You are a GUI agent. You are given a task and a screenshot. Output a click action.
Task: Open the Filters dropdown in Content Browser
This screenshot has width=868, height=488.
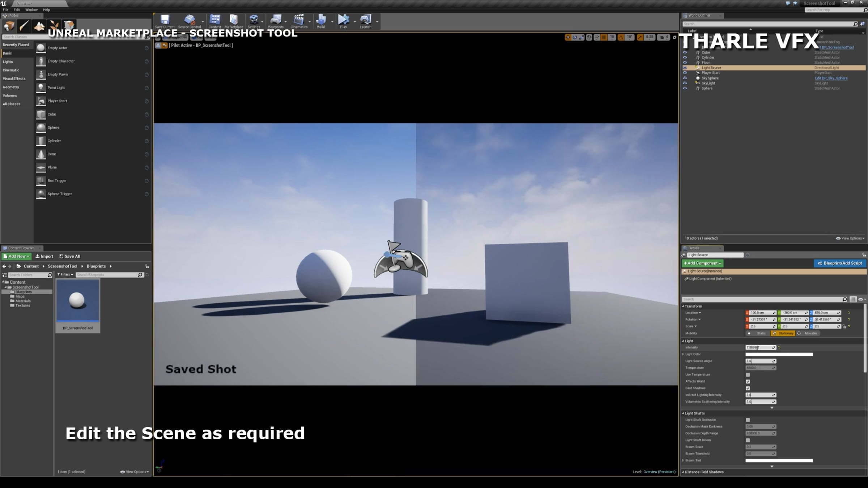pos(65,275)
